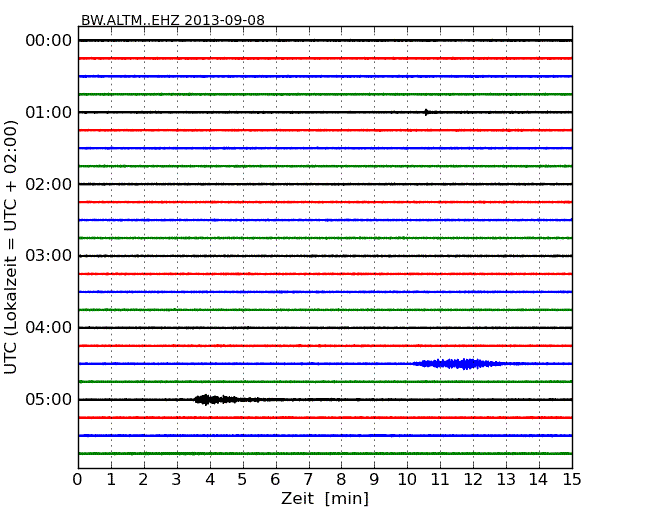The height and width of the screenshot is (520, 650).
Task: Click the 05:00 time tick label
Action: click(x=49, y=399)
